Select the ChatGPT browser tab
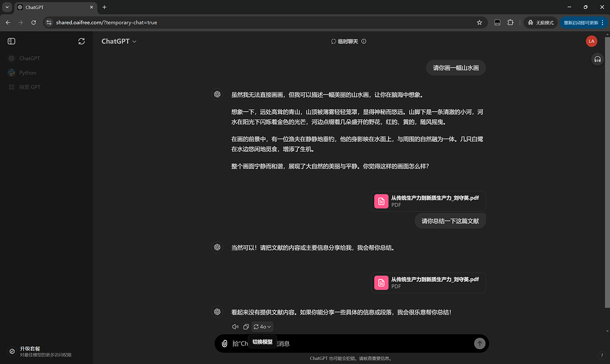Image resolution: width=610 pixels, height=364 pixels. (55, 7)
